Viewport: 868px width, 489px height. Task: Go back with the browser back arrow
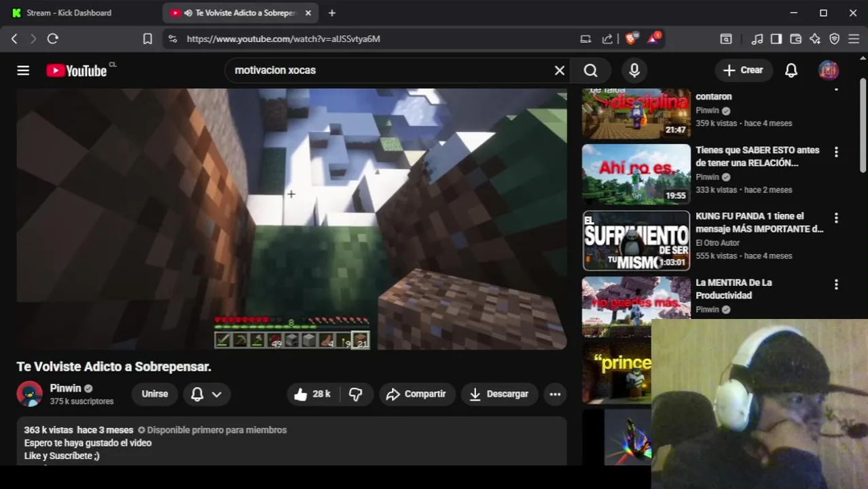click(x=14, y=39)
